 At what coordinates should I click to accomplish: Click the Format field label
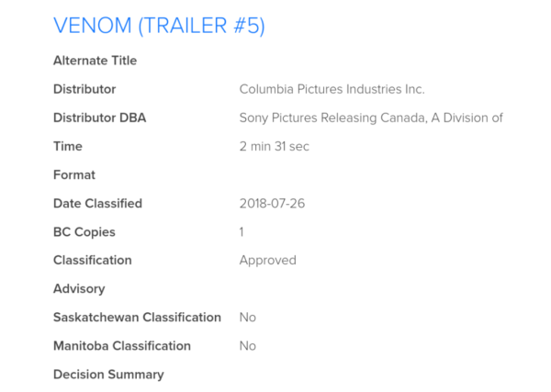74,174
